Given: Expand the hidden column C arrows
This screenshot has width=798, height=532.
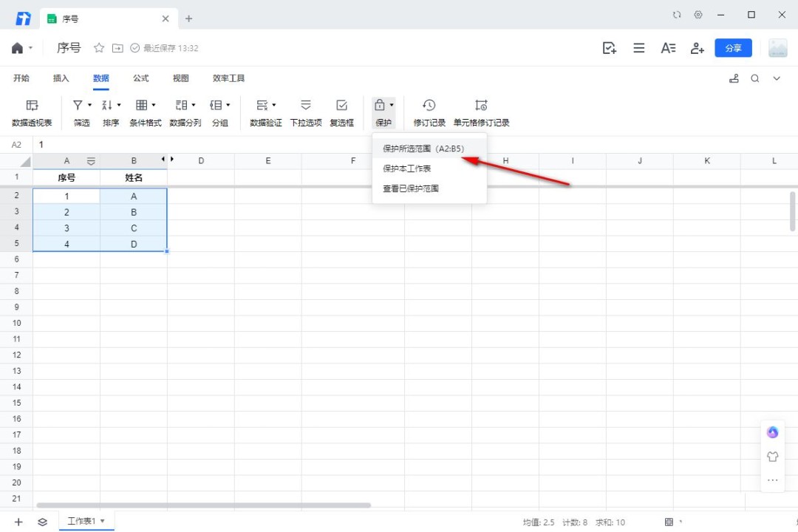Looking at the screenshot, I should coord(168,160).
